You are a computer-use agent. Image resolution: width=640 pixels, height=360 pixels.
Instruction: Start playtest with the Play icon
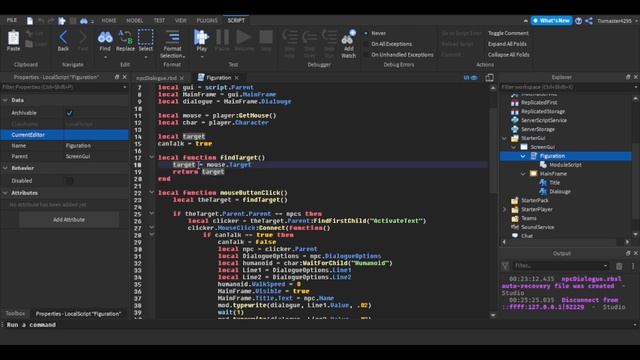pos(201,38)
